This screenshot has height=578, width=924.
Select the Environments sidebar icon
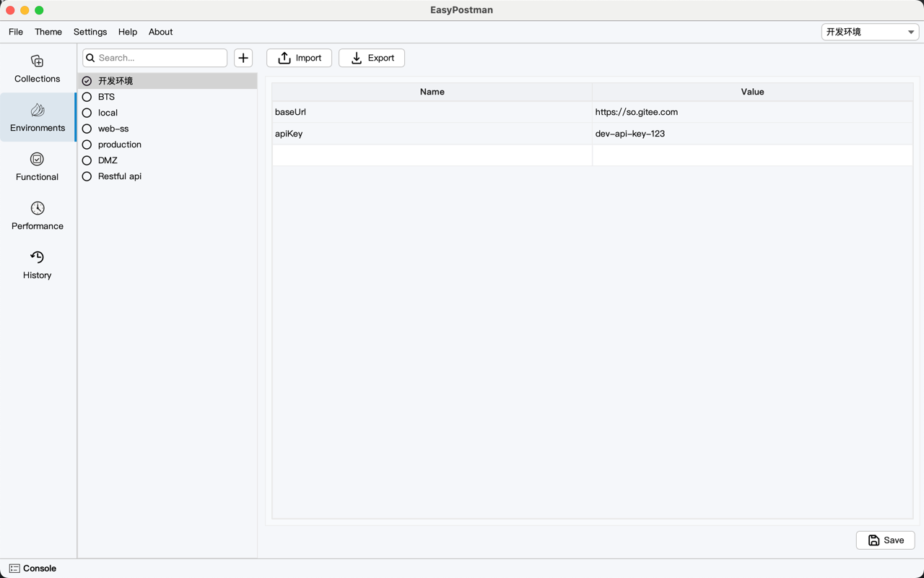point(37,111)
